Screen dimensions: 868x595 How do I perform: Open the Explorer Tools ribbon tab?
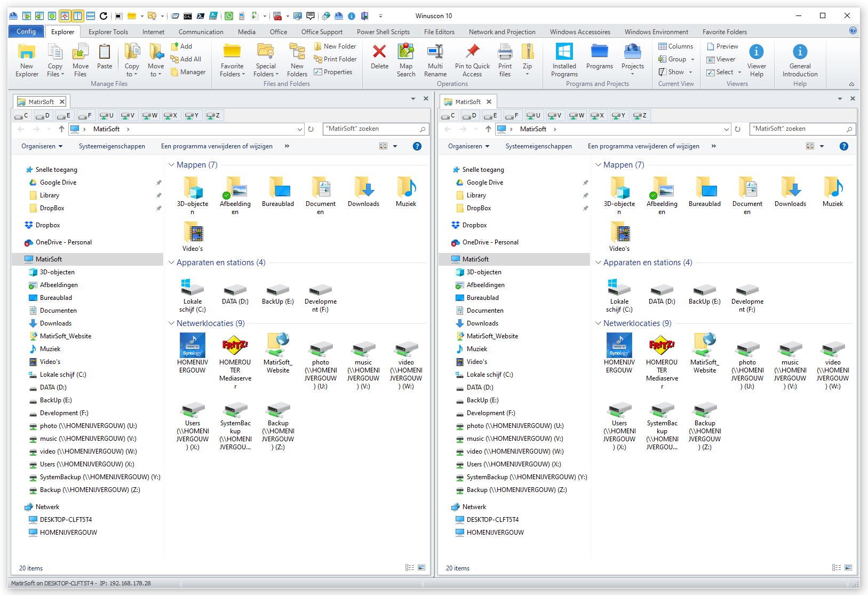click(108, 32)
